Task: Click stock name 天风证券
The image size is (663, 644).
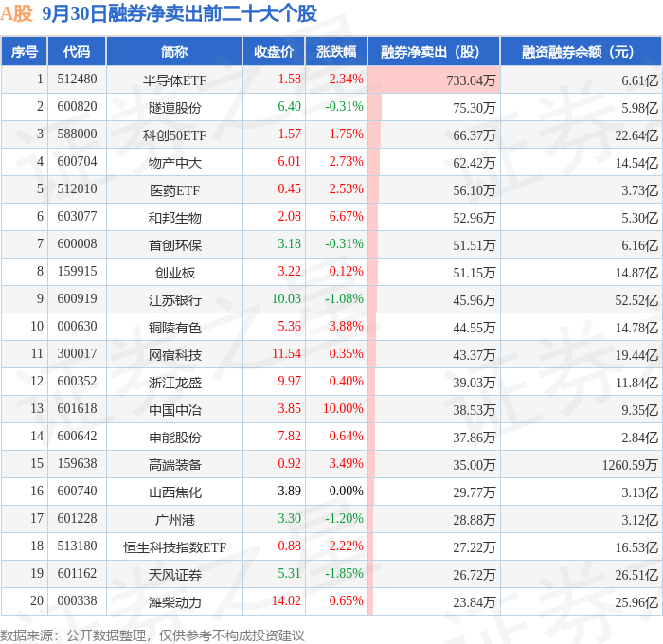Action: coord(174,575)
